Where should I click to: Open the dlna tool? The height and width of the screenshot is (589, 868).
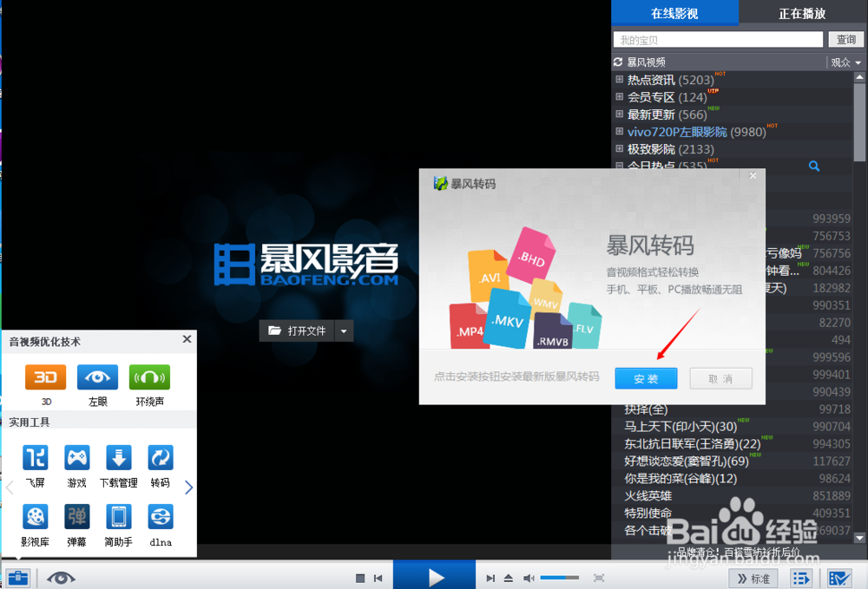(161, 517)
